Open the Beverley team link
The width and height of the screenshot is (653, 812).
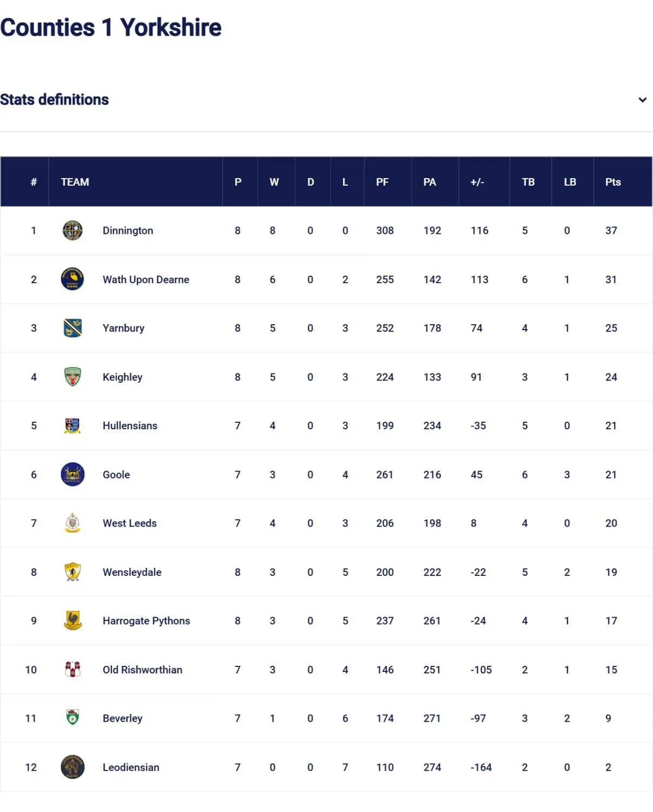(x=122, y=718)
